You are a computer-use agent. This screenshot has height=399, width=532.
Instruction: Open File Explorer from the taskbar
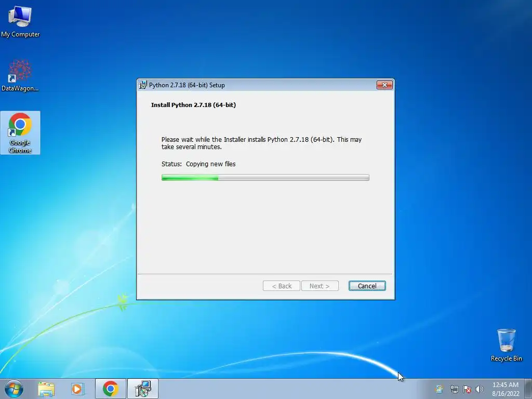(46, 389)
